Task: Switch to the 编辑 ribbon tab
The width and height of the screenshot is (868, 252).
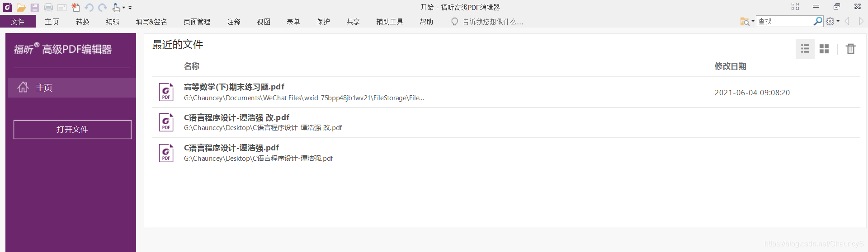Action: coord(113,22)
